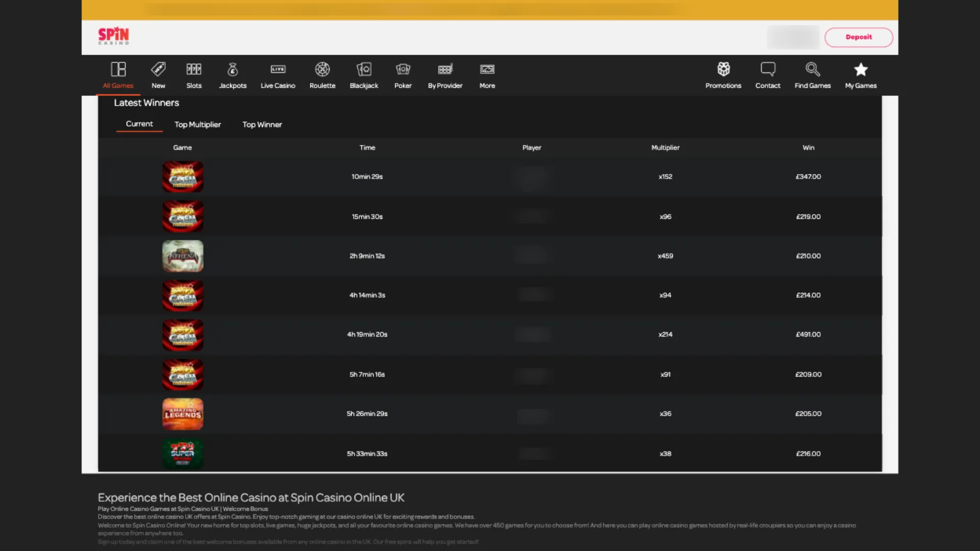
Task: Click the Latest Winners heading
Action: point(146,103)
